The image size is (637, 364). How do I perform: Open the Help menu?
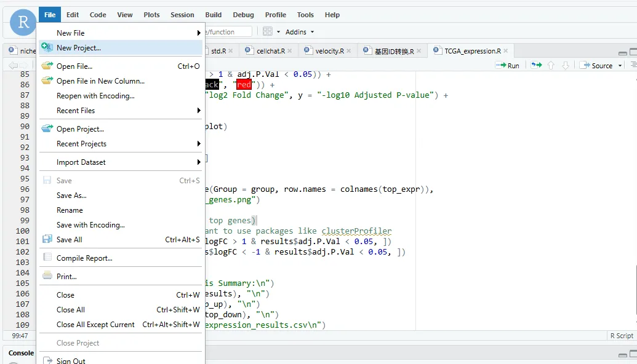click(332, 15)
